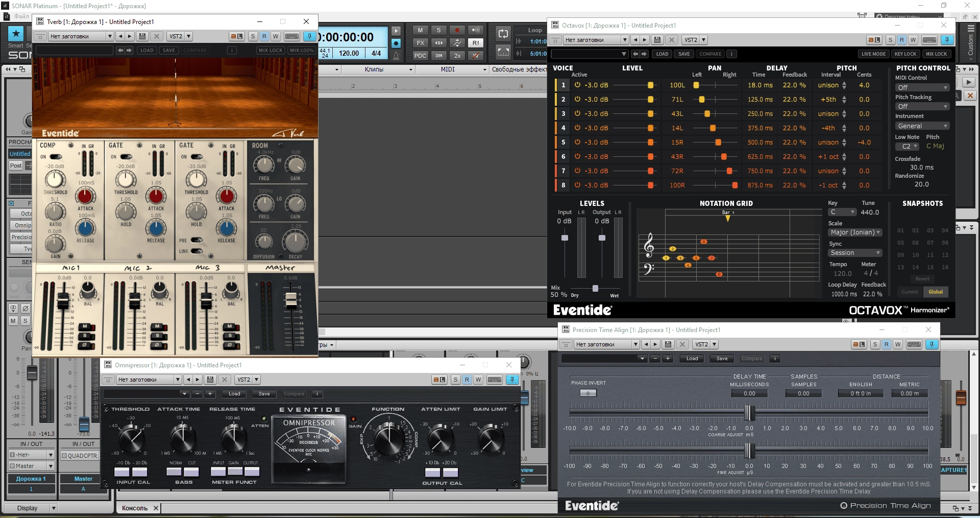Image resolution: width=980 pixels, height=518 pixels.
Task: Toggle KEY LOCK in Octavox
Action: [x=905, y=54]
